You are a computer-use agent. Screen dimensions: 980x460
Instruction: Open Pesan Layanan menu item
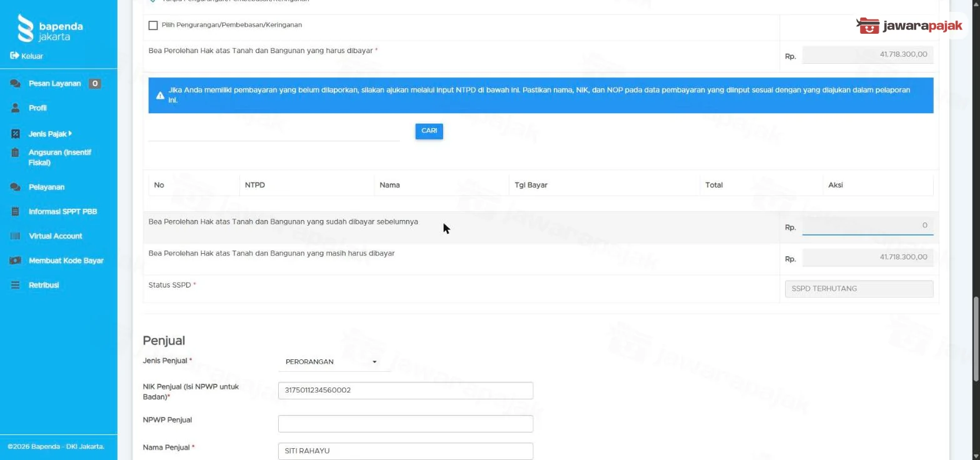click(54, 84)
